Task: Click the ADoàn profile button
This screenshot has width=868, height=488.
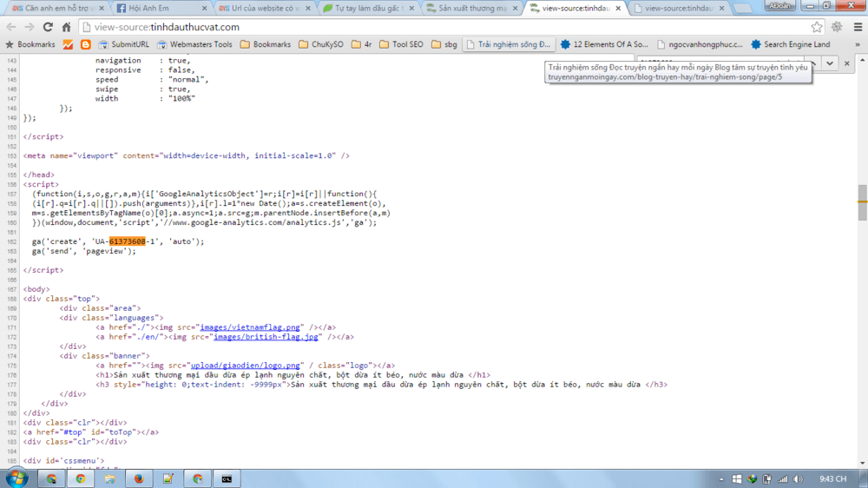Action: (779, 6)
